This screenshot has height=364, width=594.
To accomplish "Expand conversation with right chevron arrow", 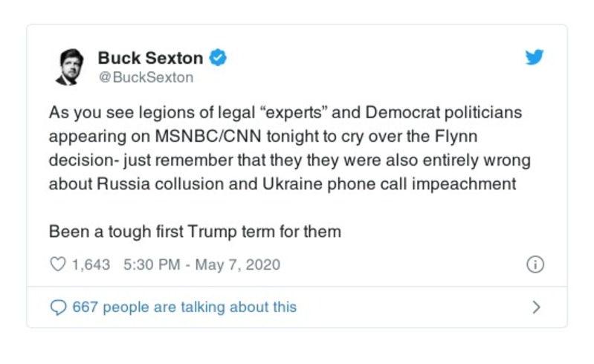I will (x=536, y=307).
